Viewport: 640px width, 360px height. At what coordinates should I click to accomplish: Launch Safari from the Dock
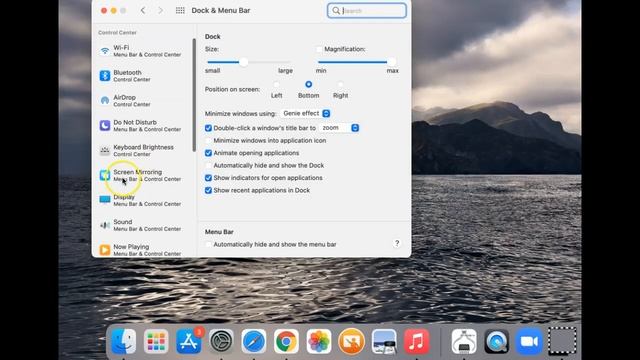[x=253, y=341]
